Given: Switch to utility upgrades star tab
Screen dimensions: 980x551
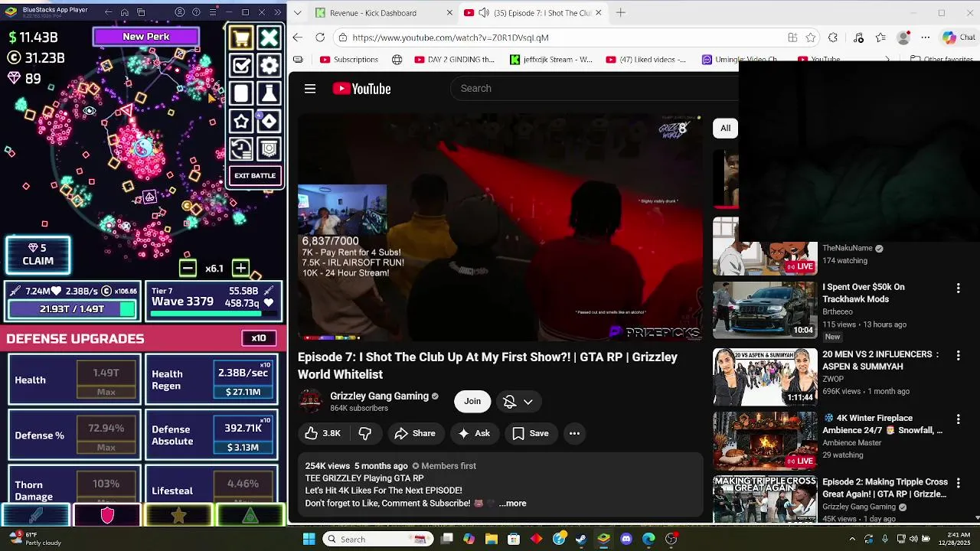Looking at the screenshot, I should [x=178, y=516].
